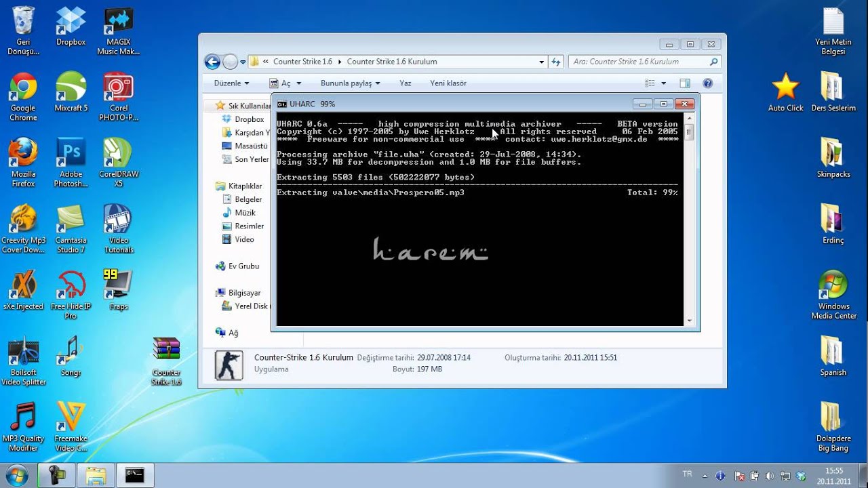868x488 pixels.
Task: Select Ev Grubu in the navigation pane
Action: coord(237,266)
